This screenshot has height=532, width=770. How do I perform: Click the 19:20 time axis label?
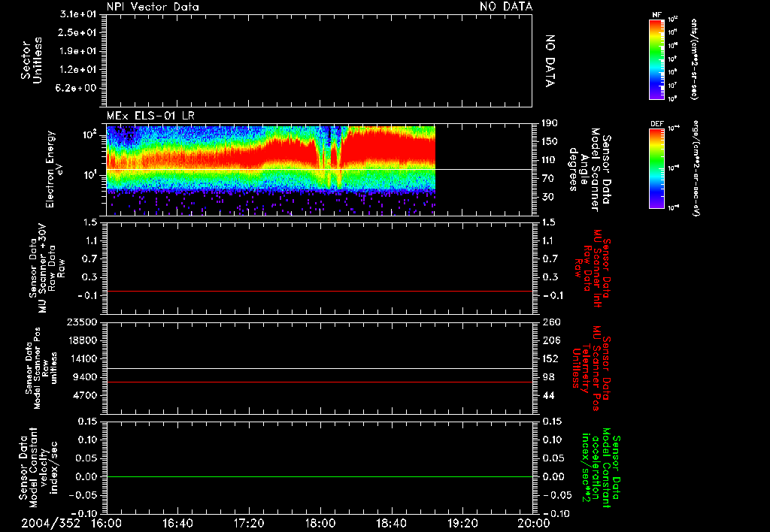[462, 523]
